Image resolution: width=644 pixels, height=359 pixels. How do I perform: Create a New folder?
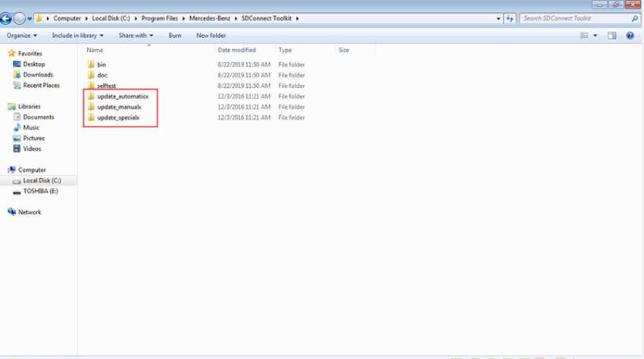(211, 36)
